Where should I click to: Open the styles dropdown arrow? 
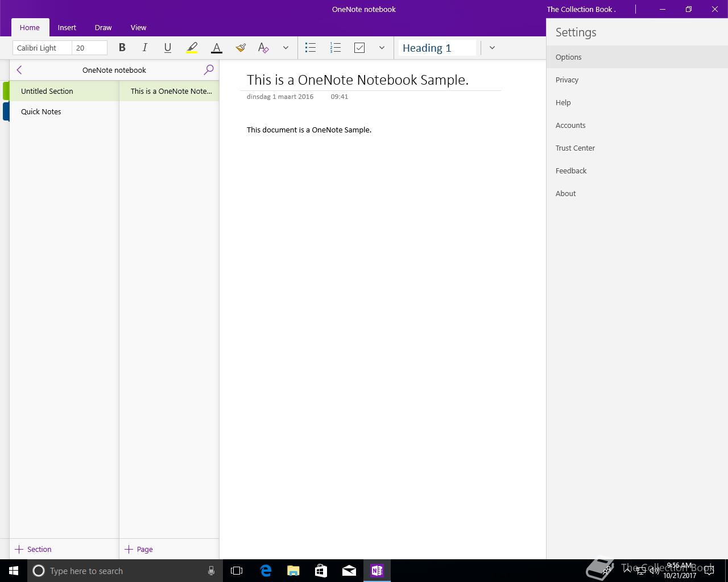(492, 48)
